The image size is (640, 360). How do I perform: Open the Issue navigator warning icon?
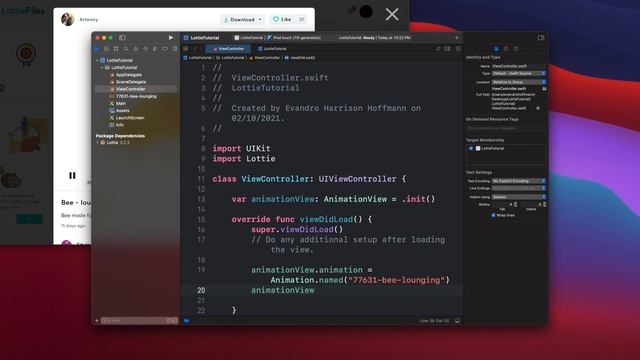[136, 49]
